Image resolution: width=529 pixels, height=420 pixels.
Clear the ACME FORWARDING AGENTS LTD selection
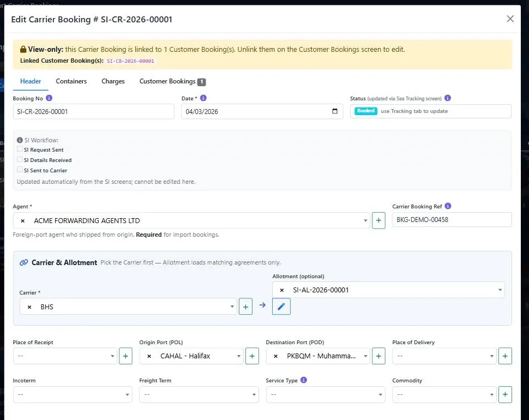click(22, 221)
